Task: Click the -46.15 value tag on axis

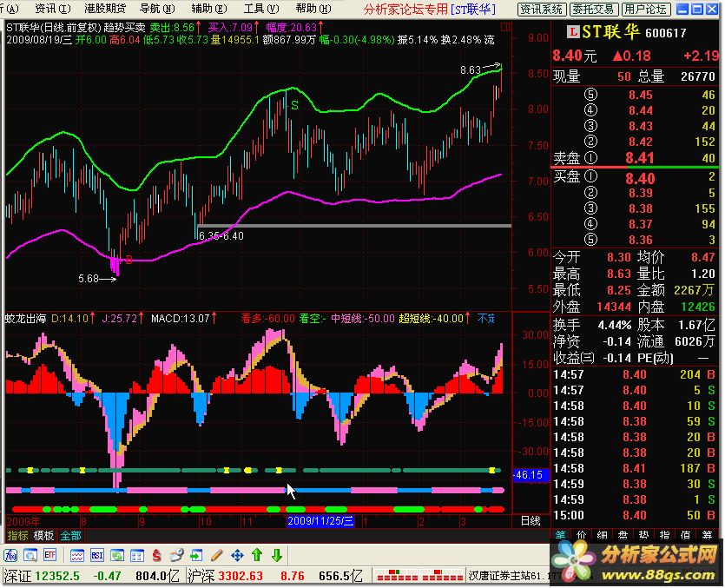Action: coord(531,475)
